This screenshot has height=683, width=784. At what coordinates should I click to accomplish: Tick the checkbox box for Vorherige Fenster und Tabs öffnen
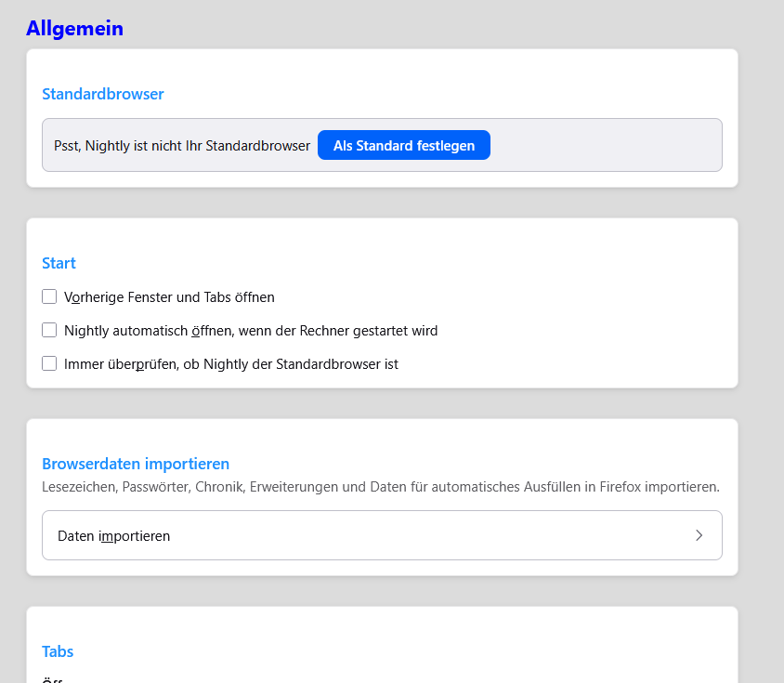(49, 296)
